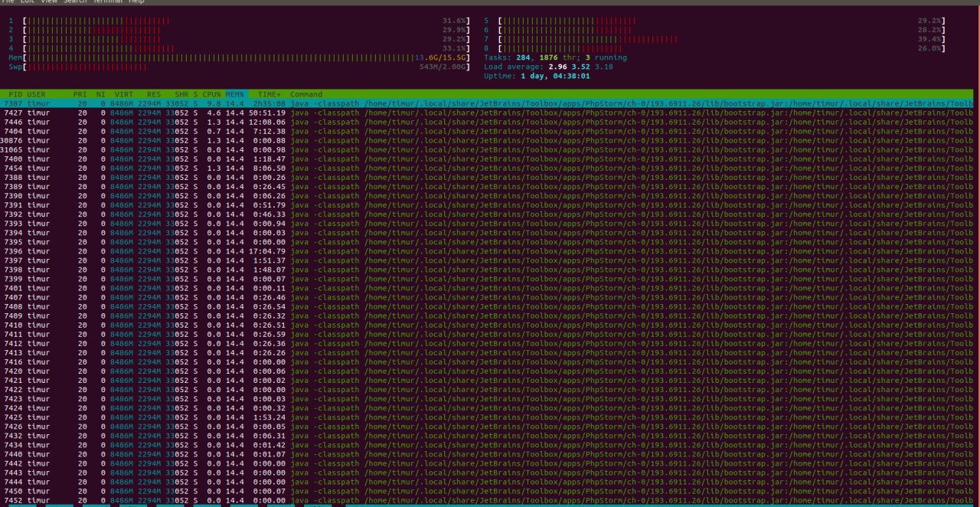Open the Terminal menu in the menu bar

pyautogui.click(x=107, y=2)
